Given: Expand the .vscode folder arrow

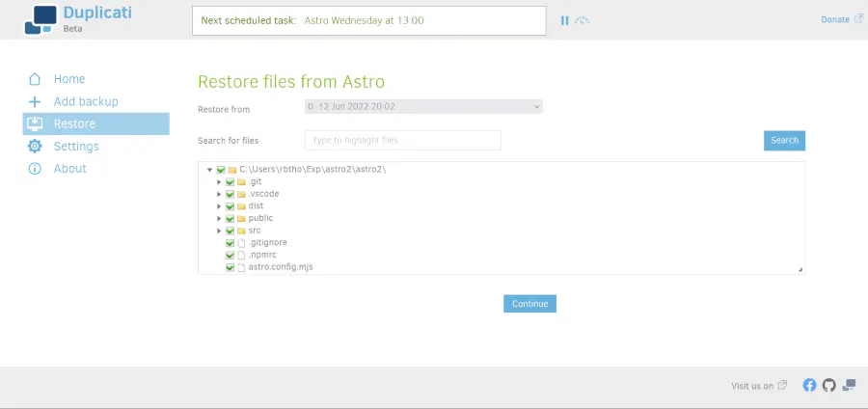Looking at the screenshot, I should (x=219, y=194).
